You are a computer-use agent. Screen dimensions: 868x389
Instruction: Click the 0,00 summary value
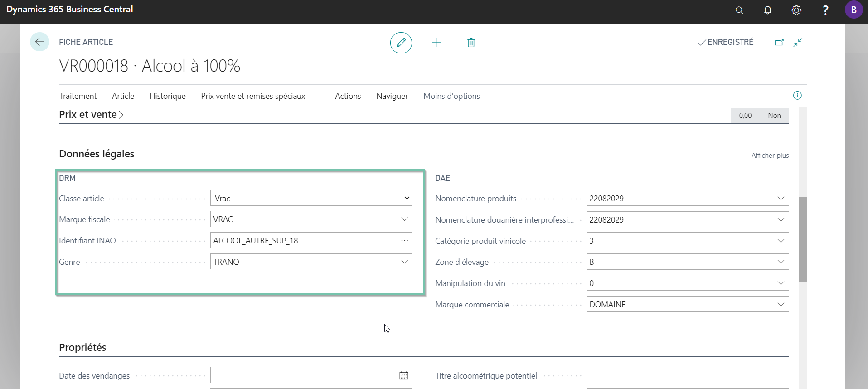745,116
